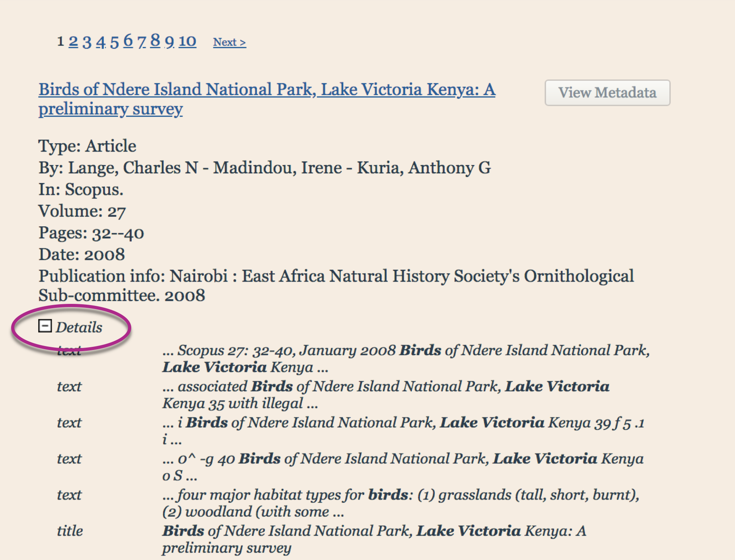
Task: Open results page 8
Action: 156,41
